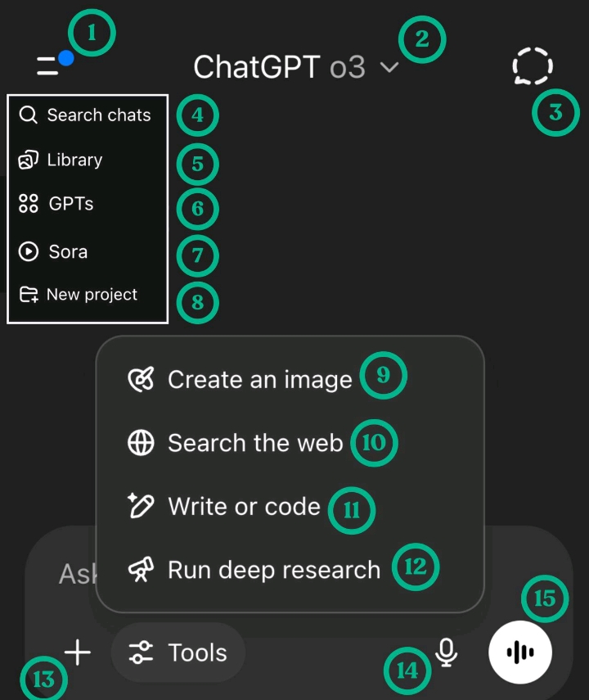This screenshot has height=700, width=589.
Task: Click the Sora play icon
Action: click(29, 252)
